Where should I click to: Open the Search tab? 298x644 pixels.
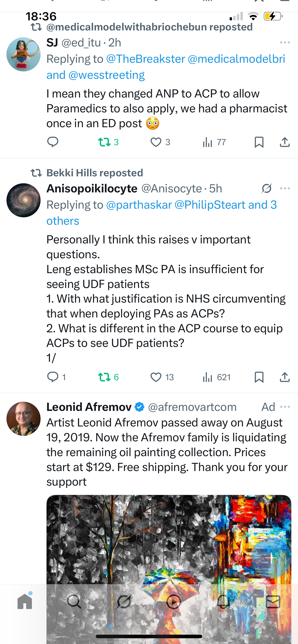click(x=74, y=602)
